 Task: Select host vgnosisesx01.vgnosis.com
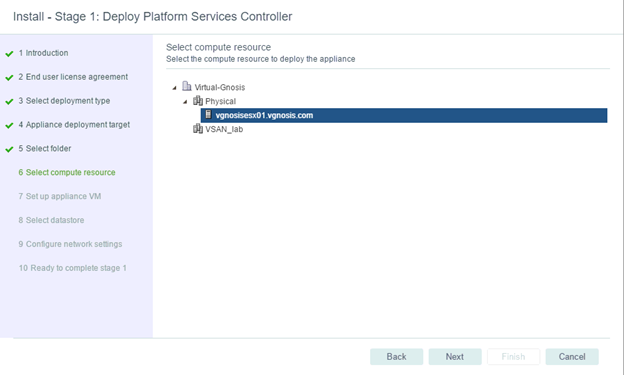(x=404, y=115)
